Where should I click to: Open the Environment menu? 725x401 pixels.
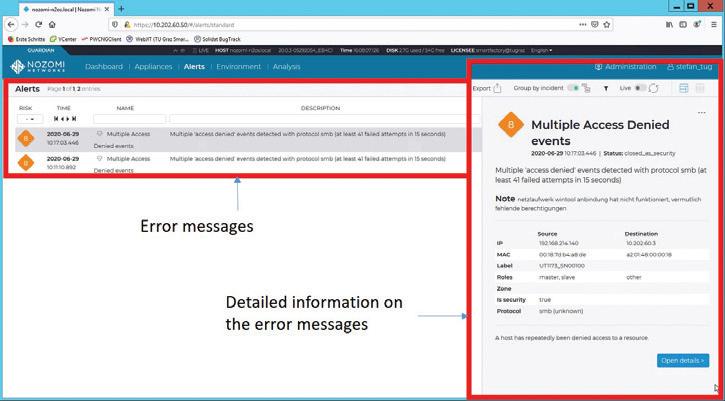coord(239,67)
